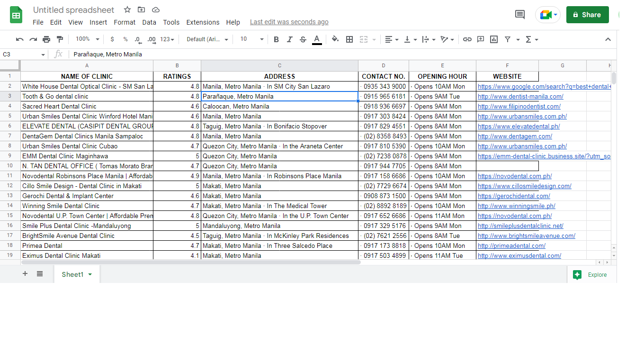
Task: Collapse the toolbar with the up chevron
Action: click(608, 39)
